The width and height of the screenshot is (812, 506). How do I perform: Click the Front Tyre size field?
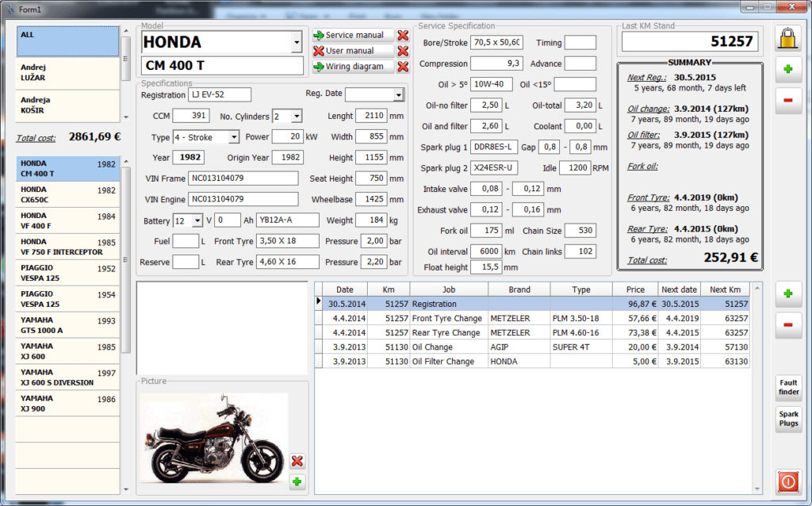[x=287, y=241]
